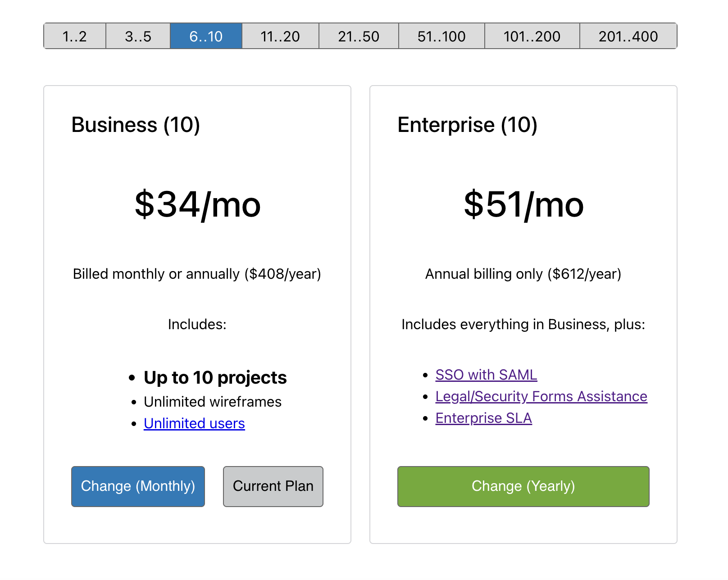Open the SSO with SAML link
The width and height of the screenshot is (728, 580).
(486, 374)
